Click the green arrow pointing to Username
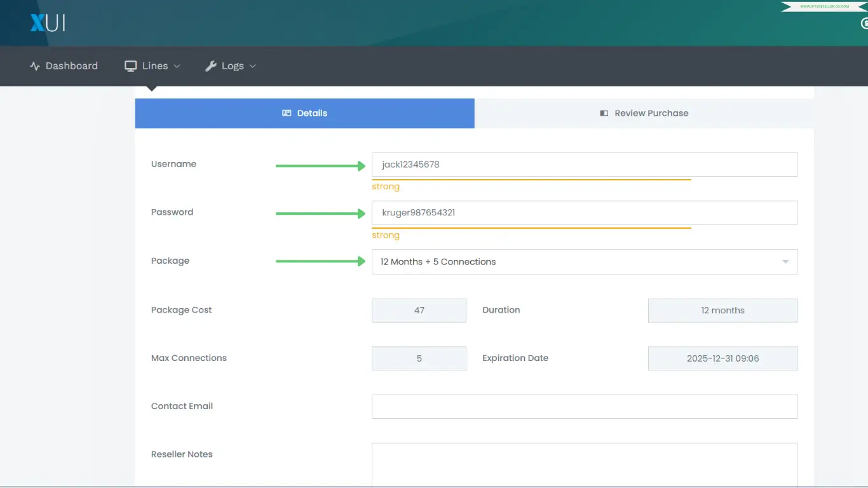Viewport: 868px width, 488px height. [x=320, y=165]
